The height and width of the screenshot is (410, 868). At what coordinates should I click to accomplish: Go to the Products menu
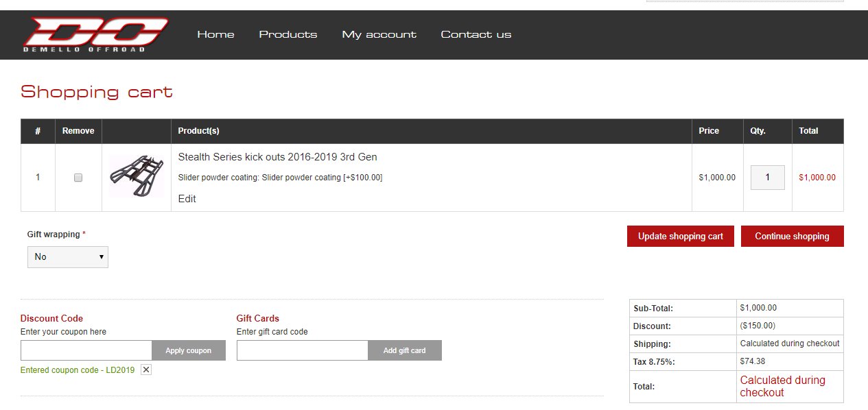(288, 34)
